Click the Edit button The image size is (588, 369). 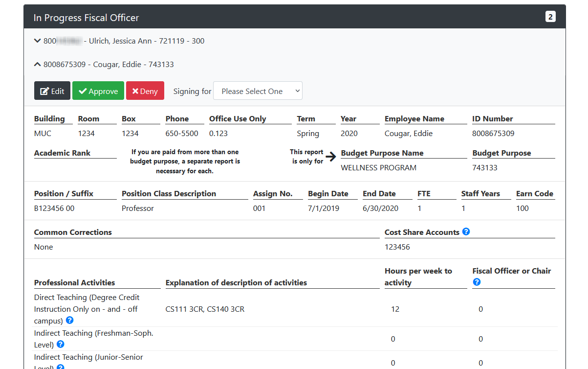tap(52, 91)
